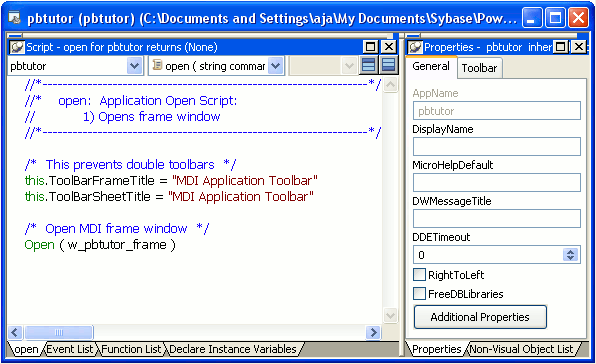This screenshot has width=596, height=364.
Task: Toggle the second split-view icon in Script pane
Action: [388, 65]
